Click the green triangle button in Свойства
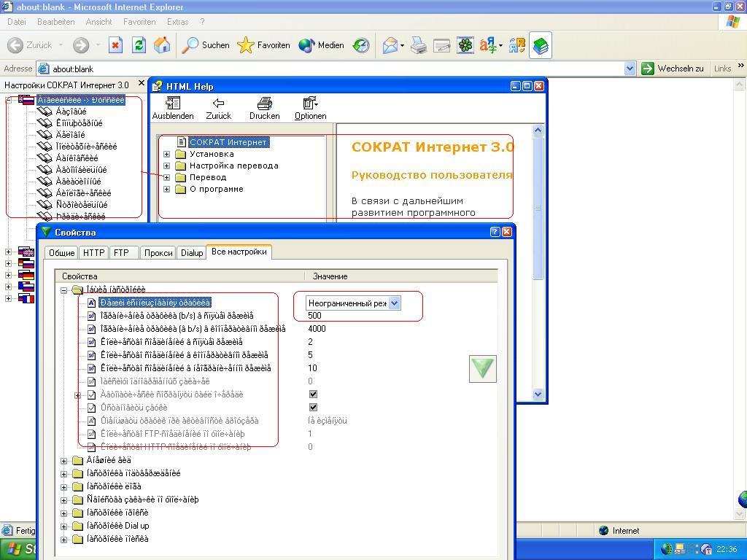Viewport: 747px width, 560px height. point(483,368)
